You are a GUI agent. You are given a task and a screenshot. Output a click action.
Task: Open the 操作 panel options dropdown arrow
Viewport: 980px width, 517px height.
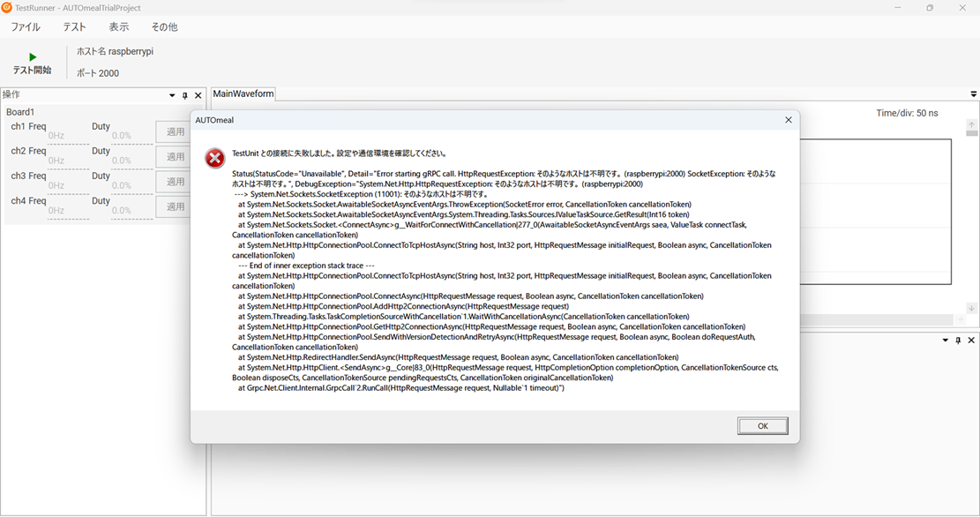172,95
